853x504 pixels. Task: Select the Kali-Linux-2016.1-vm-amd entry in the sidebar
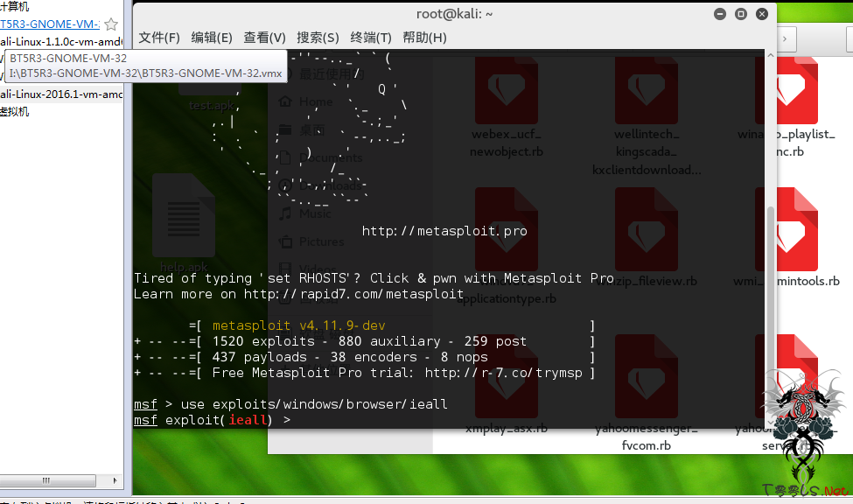[x=61, y=94]
